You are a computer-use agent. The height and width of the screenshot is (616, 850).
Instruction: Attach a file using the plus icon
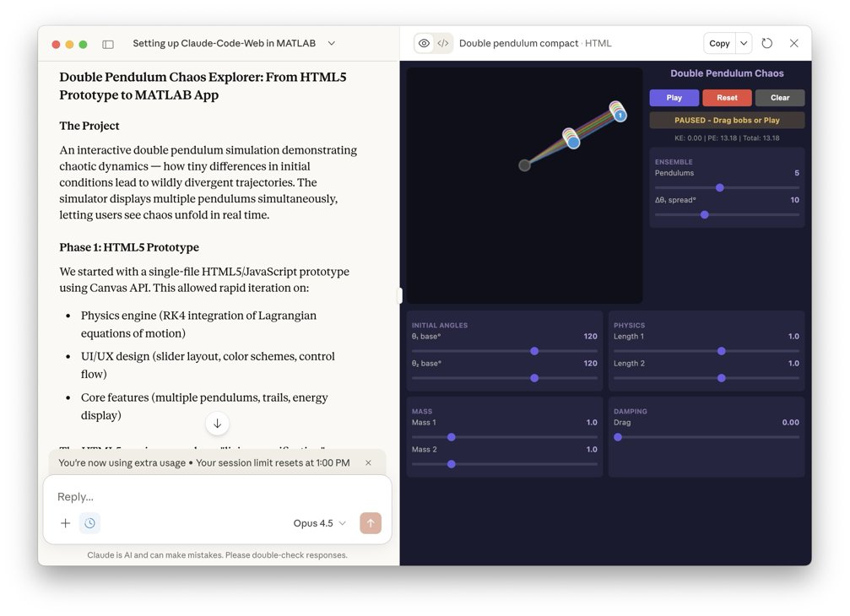coord(65,523)
